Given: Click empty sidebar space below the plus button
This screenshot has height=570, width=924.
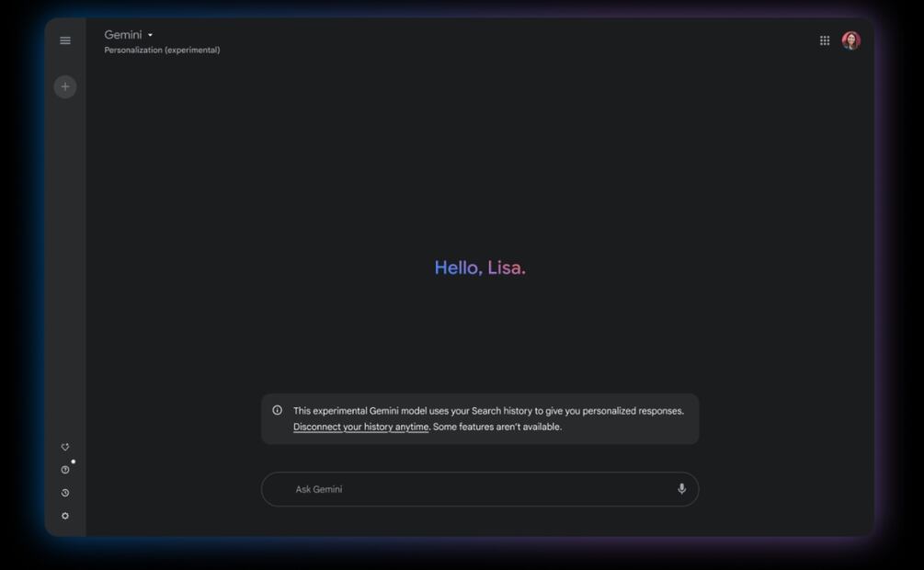Looking at the screenshot, I should [x=65, y=257].
